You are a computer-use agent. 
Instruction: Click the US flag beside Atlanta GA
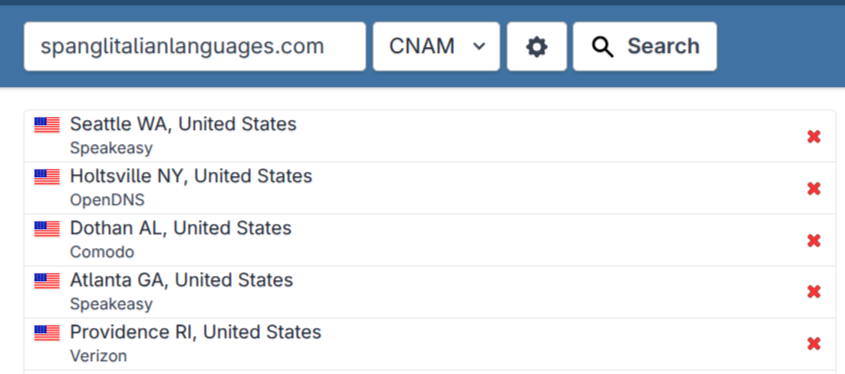click(x=47, y=281)
